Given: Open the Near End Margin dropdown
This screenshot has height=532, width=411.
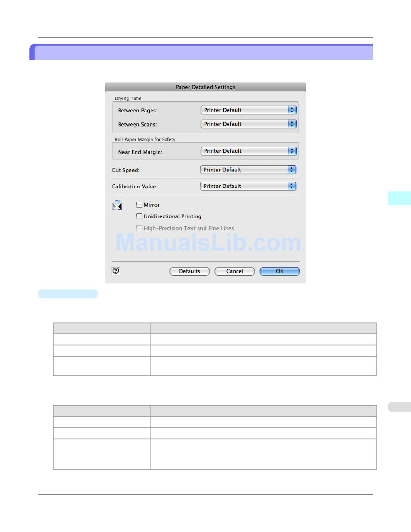Looking at the screenshot, I should (249, 151).
